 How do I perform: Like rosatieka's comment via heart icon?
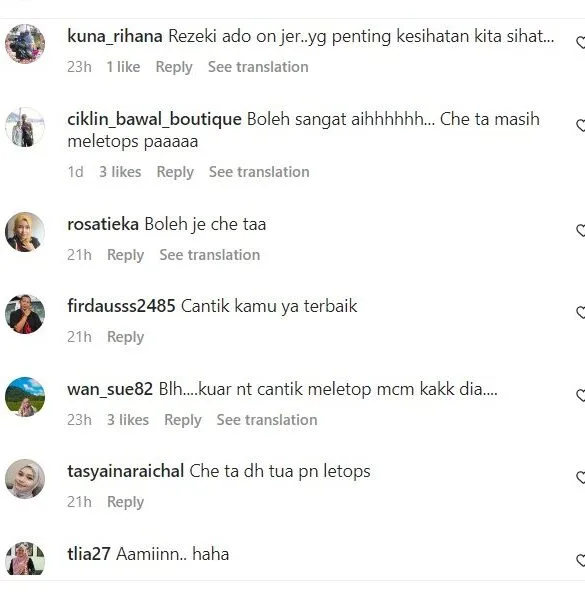[581, 230]
